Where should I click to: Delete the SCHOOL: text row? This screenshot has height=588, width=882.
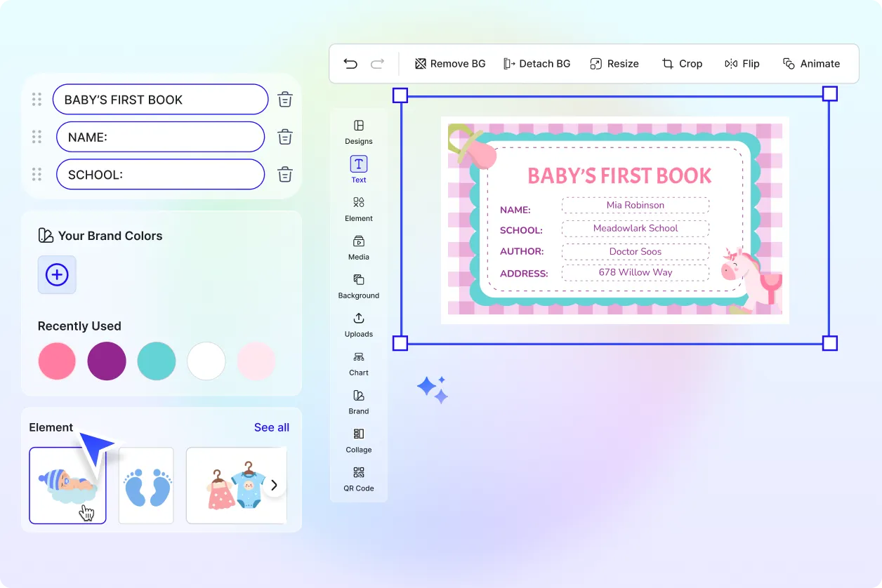[x=284, y=174]
